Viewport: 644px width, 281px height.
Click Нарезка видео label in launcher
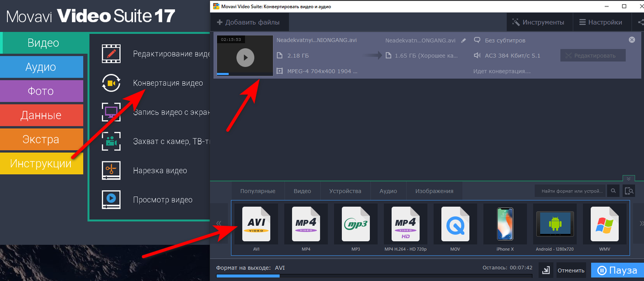(x=160, y=171)
